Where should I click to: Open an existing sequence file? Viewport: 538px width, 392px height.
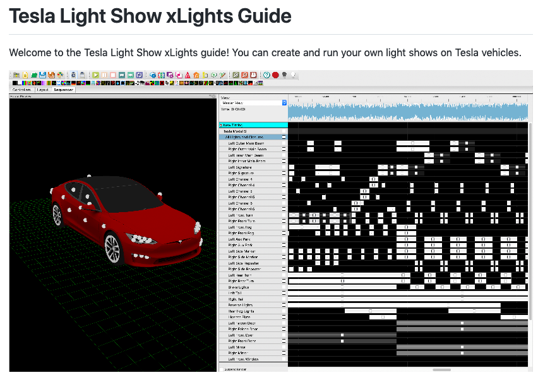34,74
